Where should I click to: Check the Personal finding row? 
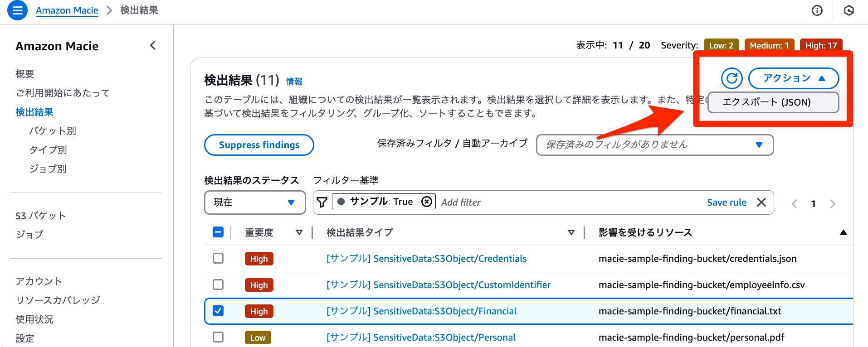(218, 337)
